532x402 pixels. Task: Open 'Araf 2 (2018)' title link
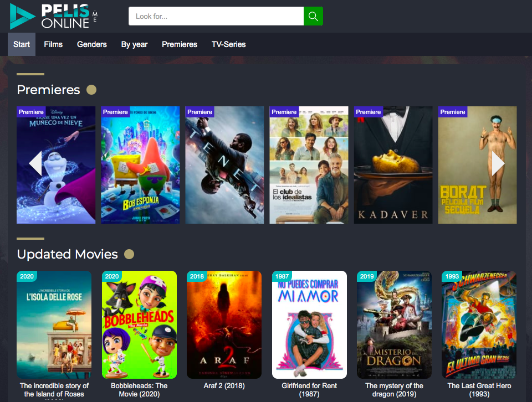coord(224,386)
